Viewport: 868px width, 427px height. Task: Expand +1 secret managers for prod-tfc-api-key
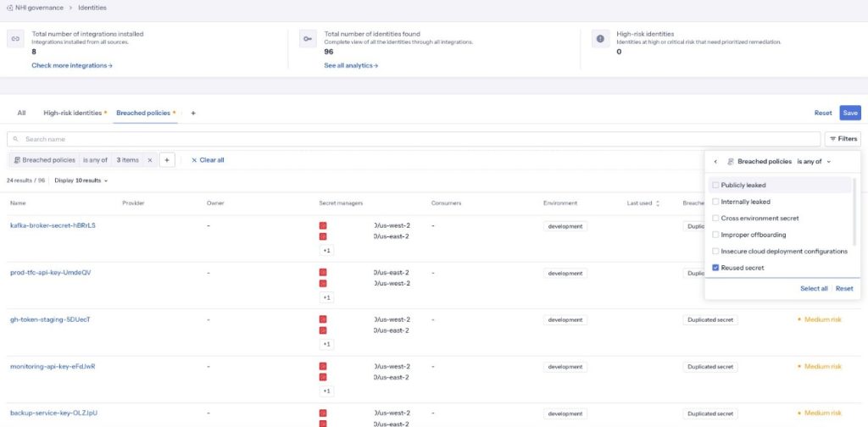point(326,297)
